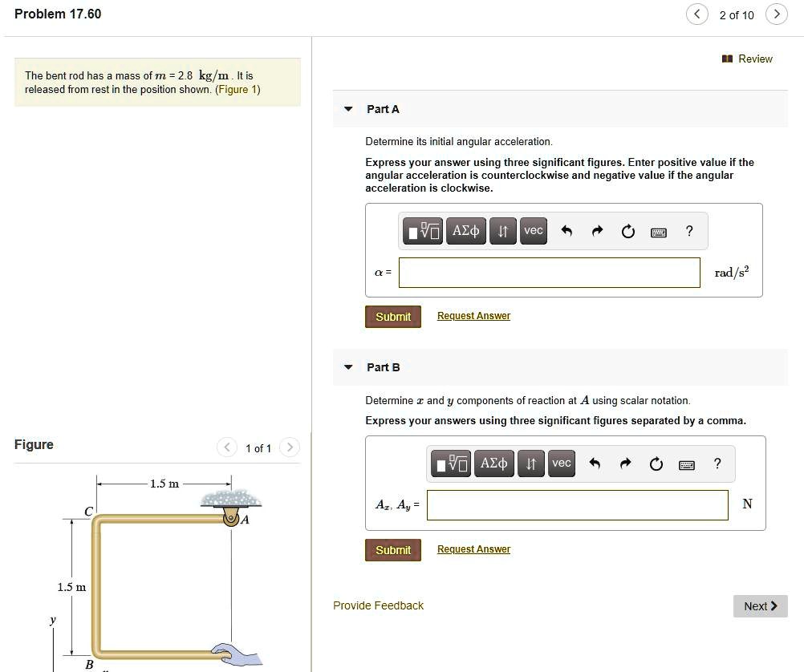Viewport: 804px width, 672px height.
Task: Go to previous problem using top arrow
Action: [697, 14]
